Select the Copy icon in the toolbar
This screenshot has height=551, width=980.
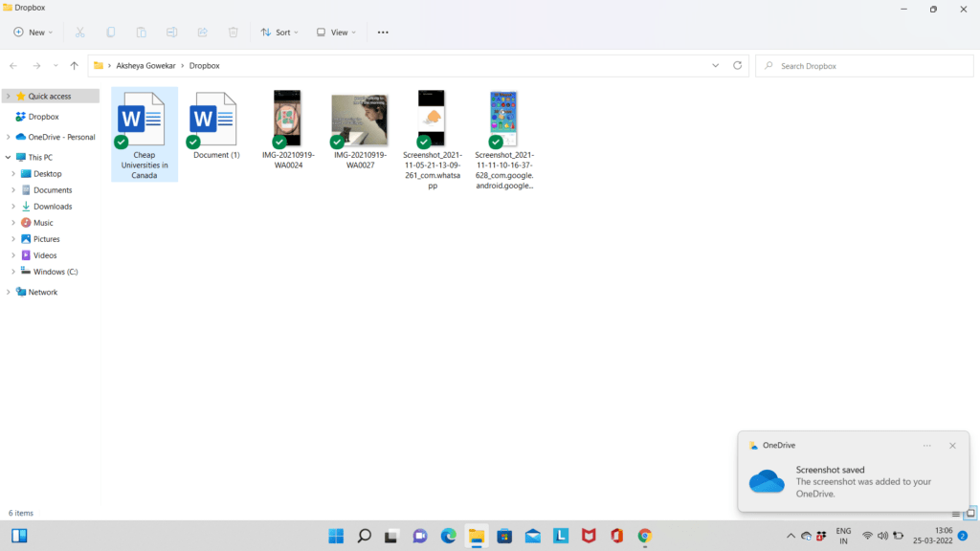click(110, 32)
